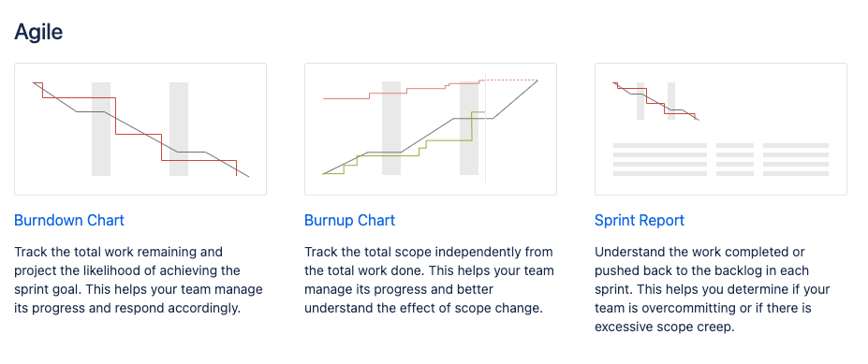Select the Sprint Report preview thumbnail
The width and height of the screenshot is (868, 364).
(721, 129)
